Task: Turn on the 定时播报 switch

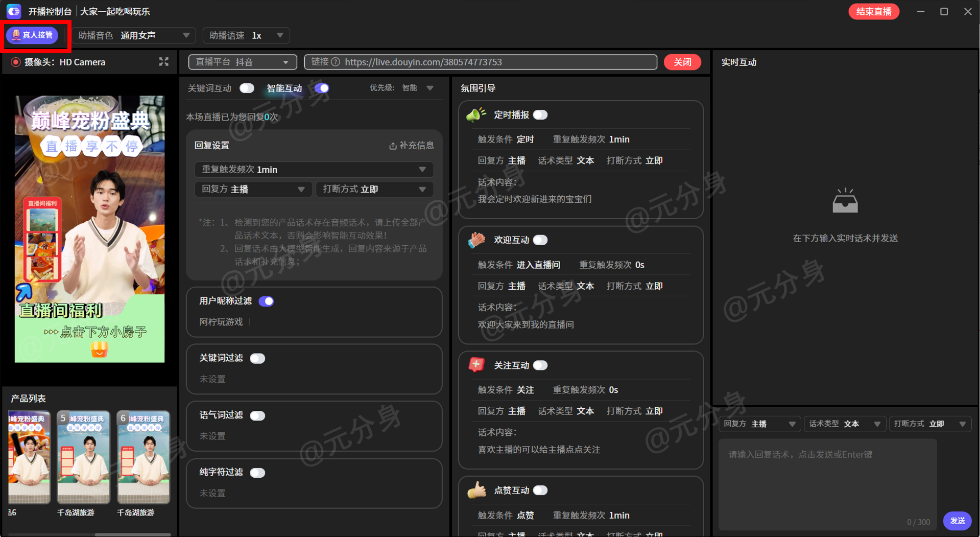Action: pyautogui.click(x=540, y=115)
